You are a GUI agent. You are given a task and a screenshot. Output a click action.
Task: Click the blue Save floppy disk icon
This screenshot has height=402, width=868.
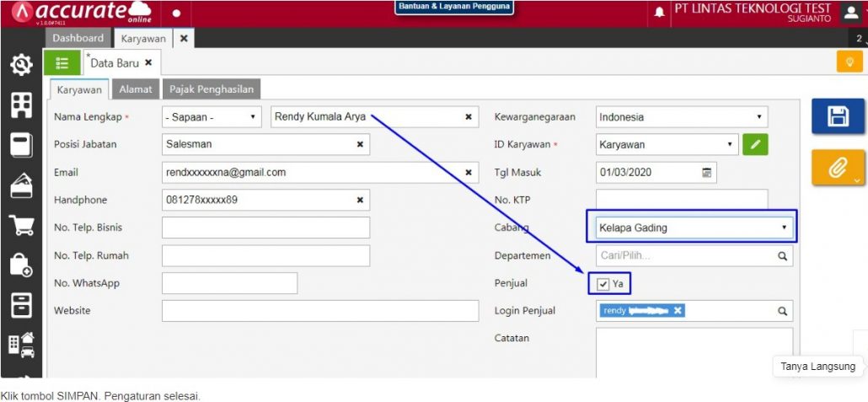click(x=838, y=116)
